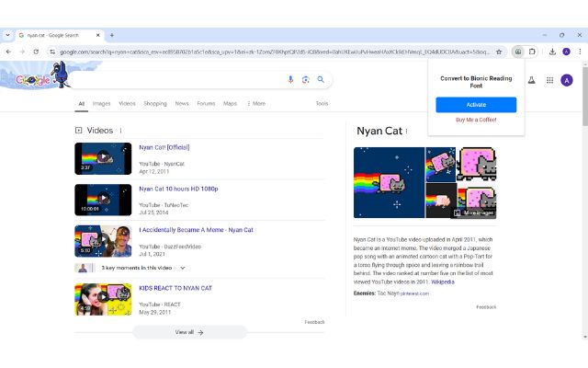Viewport: 588px width, 368px height.
Task: Switch to the Shopping tab
Action: pyautogui.click(x=155, y=104)
